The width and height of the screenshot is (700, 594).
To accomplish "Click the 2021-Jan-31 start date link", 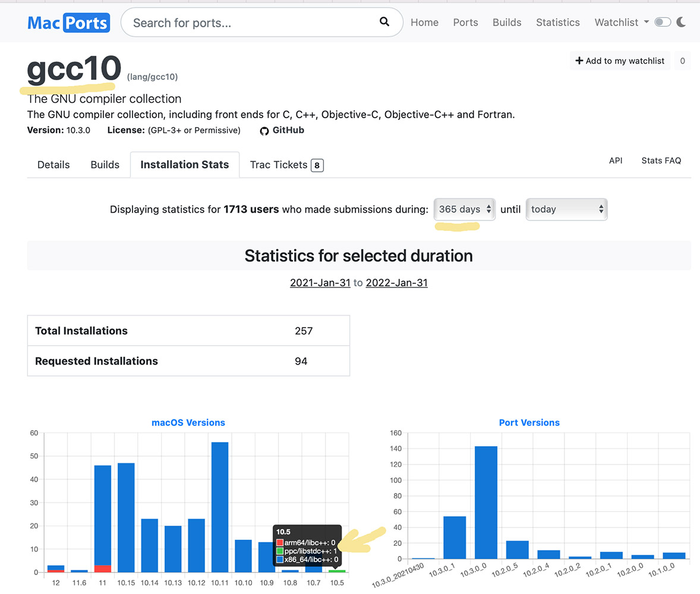I will point(320,283).
